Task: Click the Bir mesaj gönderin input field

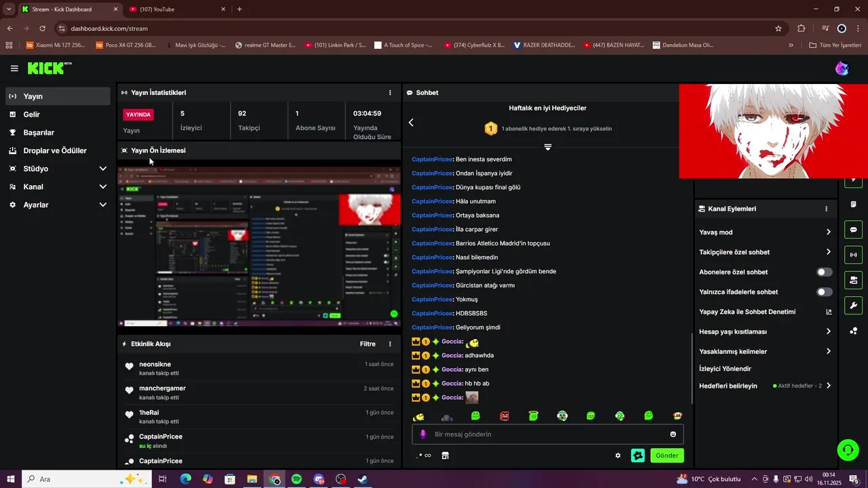Action: 548,434
